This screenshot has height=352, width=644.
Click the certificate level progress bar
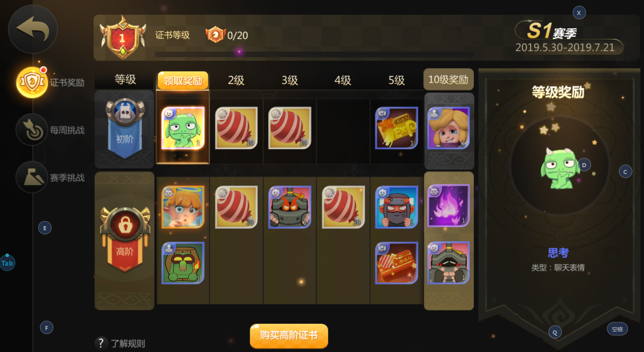[x=314, y=54]
